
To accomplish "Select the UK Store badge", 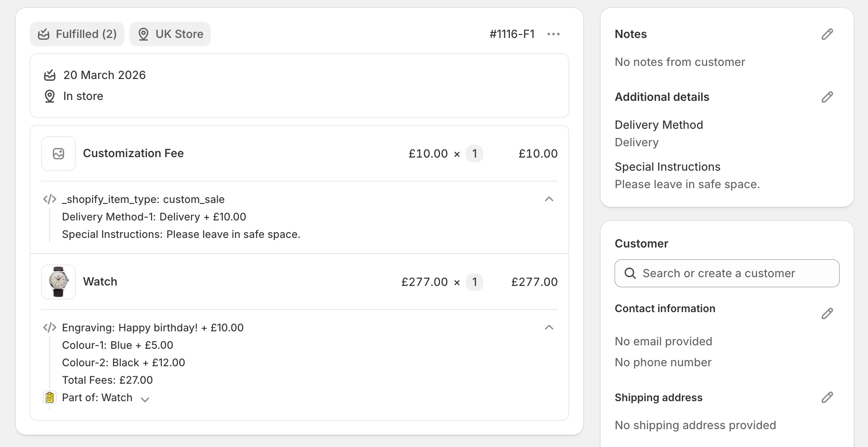I will point(170,34).
